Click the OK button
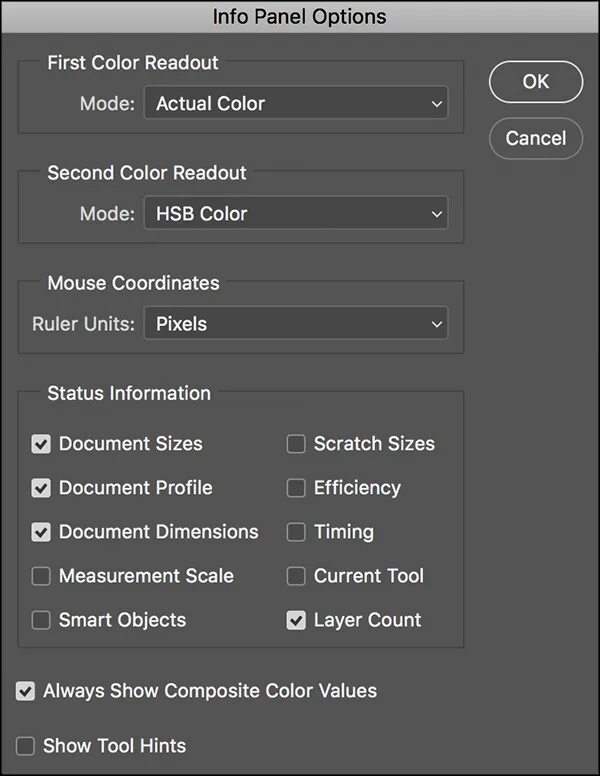 (x=535, y=82)
